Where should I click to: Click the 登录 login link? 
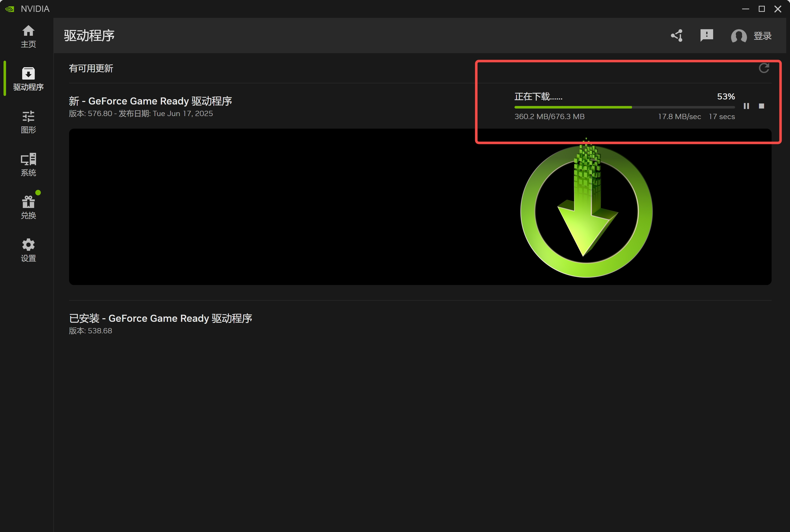pyautogui.click(x=763, y=36)
